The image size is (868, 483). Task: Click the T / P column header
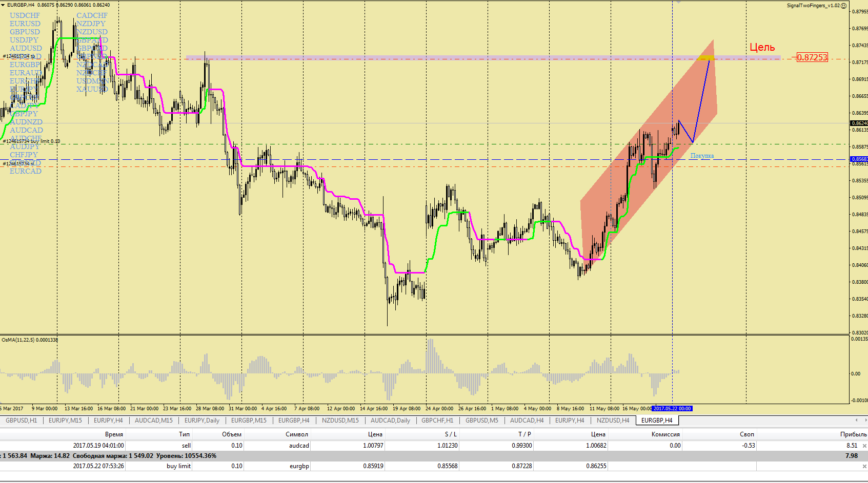click(524, 434)
